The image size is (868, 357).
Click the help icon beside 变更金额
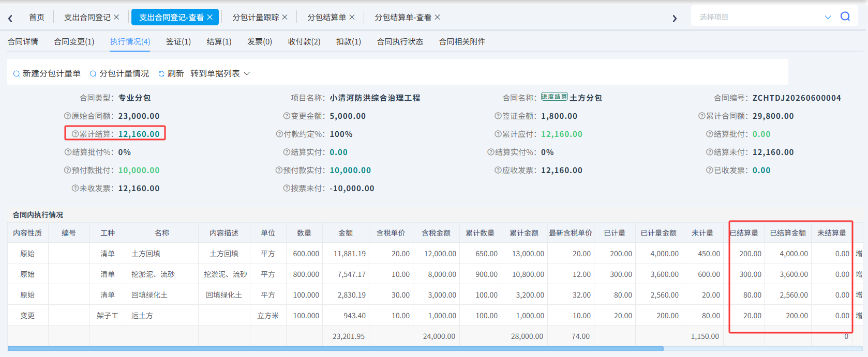287,116
